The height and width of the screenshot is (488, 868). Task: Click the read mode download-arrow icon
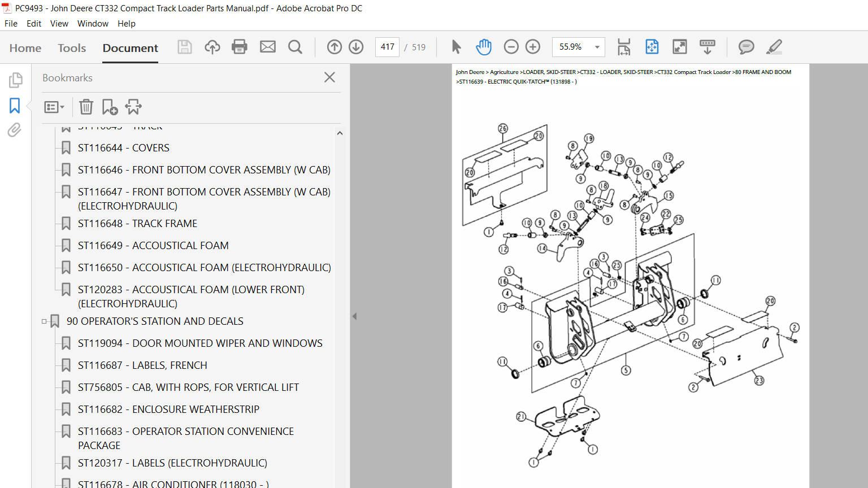pos(708,47)
